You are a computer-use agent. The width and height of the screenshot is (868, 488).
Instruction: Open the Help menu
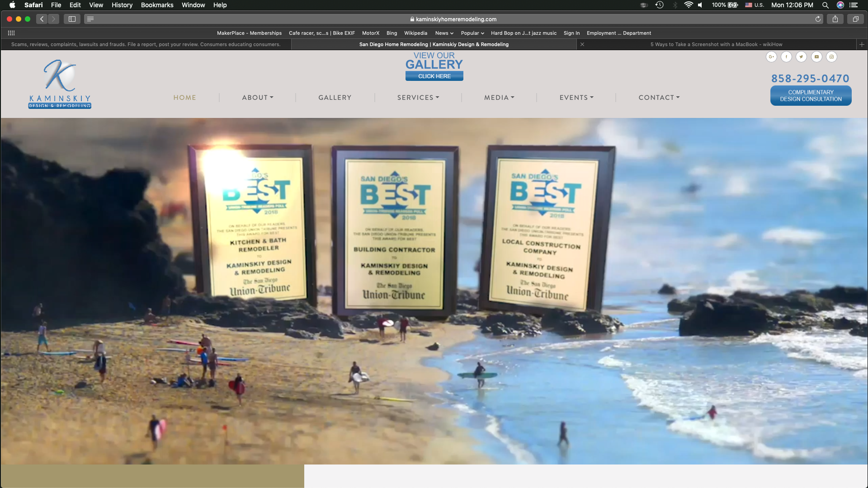click(220, 5)
